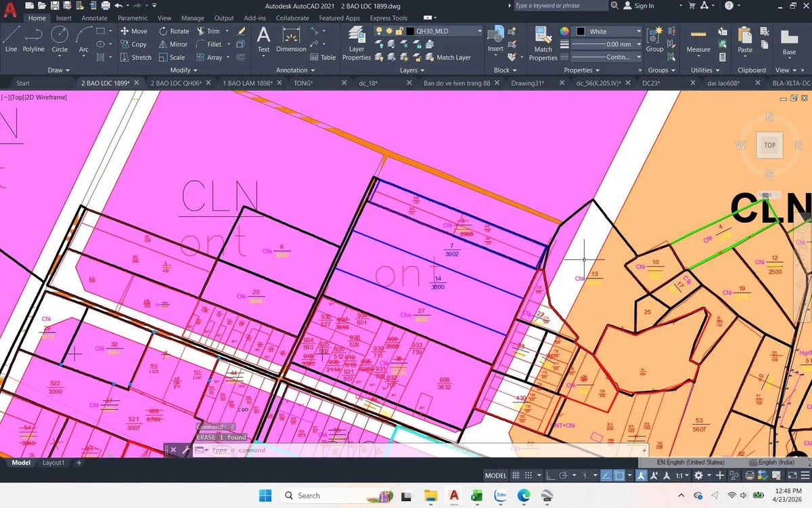This screenshot has width=812, height=508.
Task: Open the layer dropdown QH30_MLD
Action: tap(429, 31)
